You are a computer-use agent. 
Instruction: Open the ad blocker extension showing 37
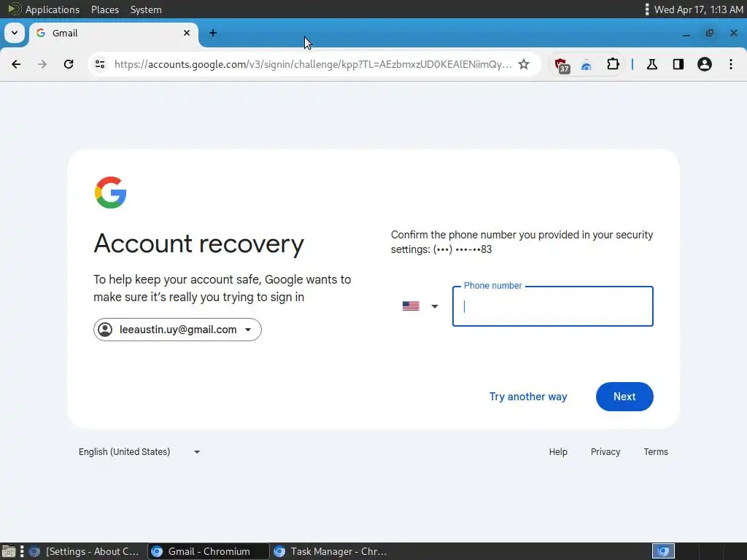pyautogui.click(x=562, y=65)
